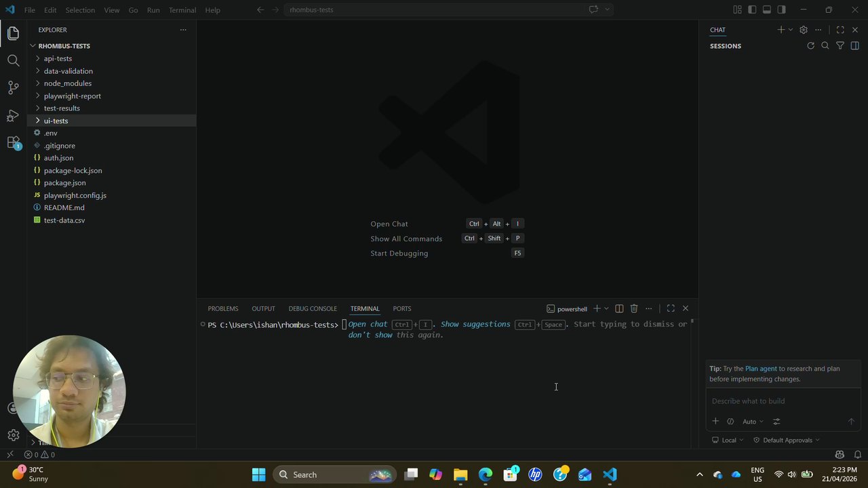Kill terminal with trash icon
868x488 pixels.
coord(634,308)
